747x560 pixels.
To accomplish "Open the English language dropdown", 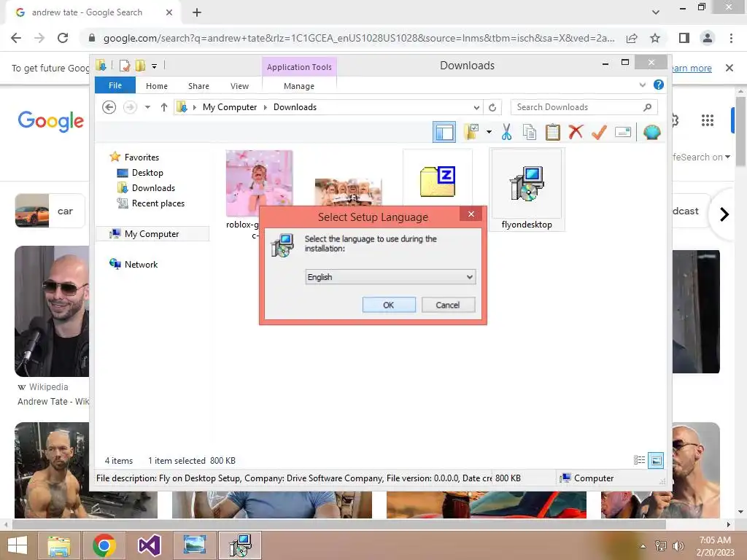I will pyautogui.click(x=390, y=276).
